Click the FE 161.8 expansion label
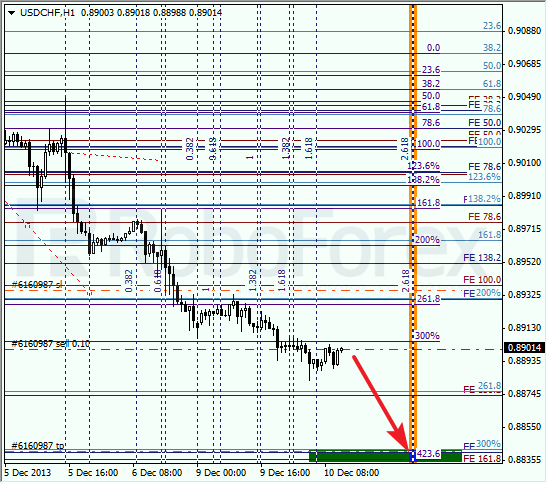The height and width of the screenshot is (483, 547). point(482,459)
